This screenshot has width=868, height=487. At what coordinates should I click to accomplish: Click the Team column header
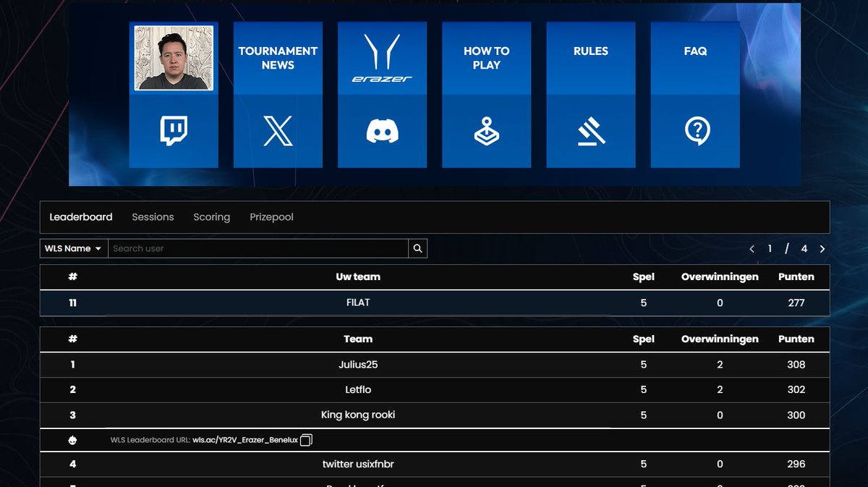click(358, 339)
